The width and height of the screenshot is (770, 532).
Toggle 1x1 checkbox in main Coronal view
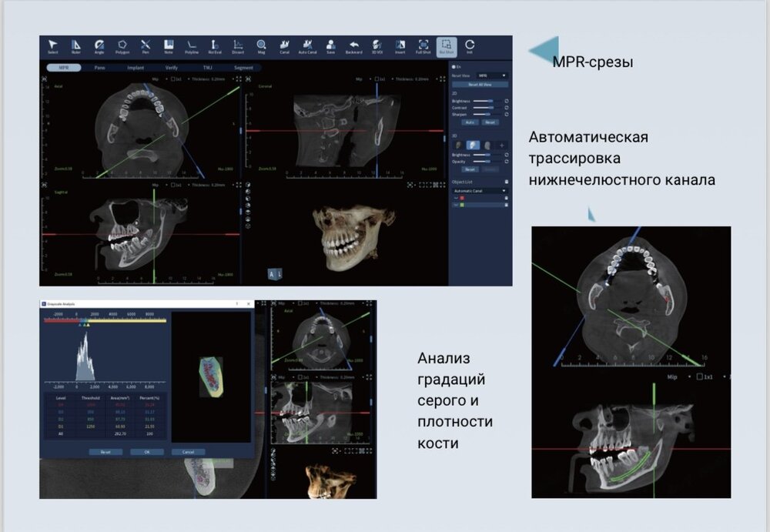(377, 79)
